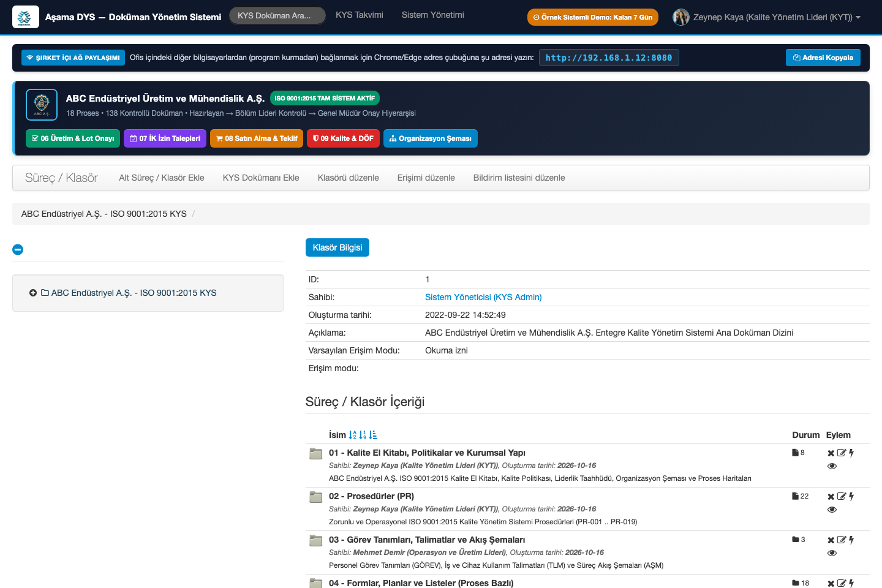Sort folder list by numeric order
Viewport: 882px width, 588px height.
363,435
